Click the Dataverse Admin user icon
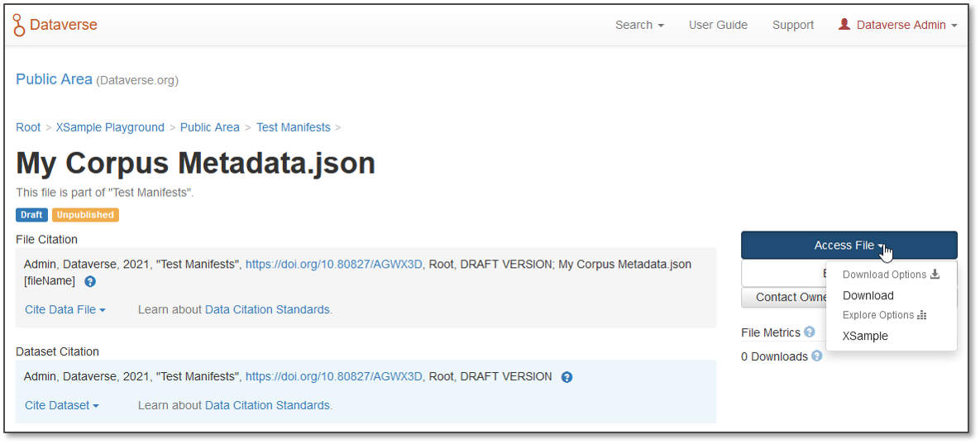This screenshot has height=444, width=980. tap(844, 24)
